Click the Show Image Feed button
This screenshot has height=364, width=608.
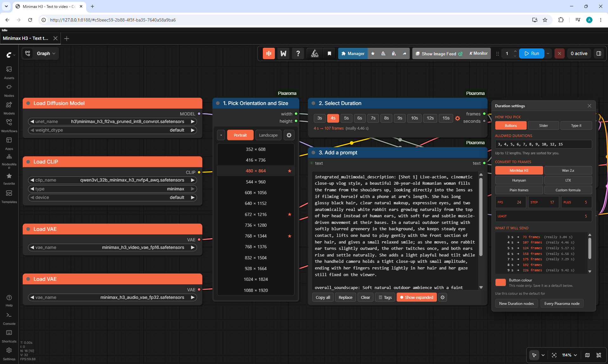coord(439,53)
